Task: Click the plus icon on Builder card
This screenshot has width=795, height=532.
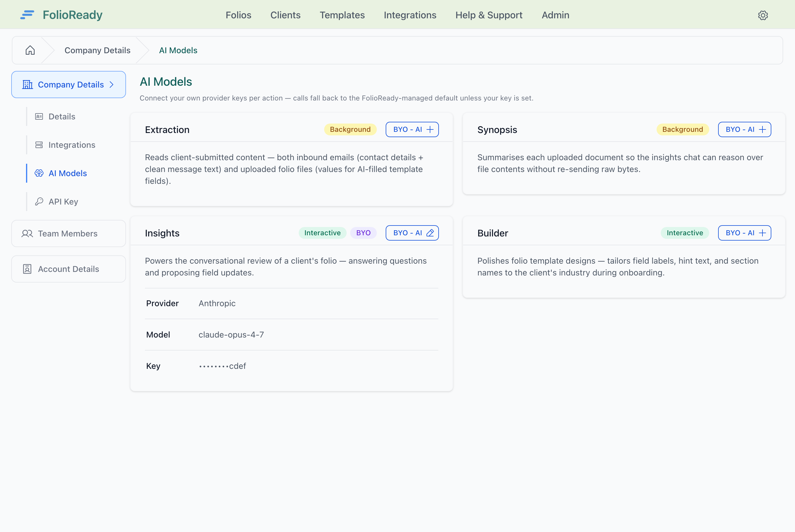Action: [762, 233]
